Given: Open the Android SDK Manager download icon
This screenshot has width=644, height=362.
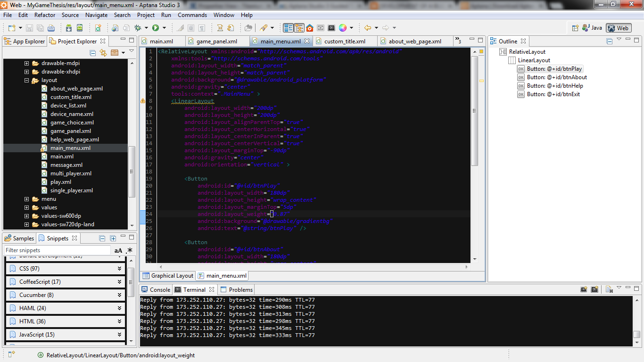Looking at the screenshot, I should click(69, 28).
